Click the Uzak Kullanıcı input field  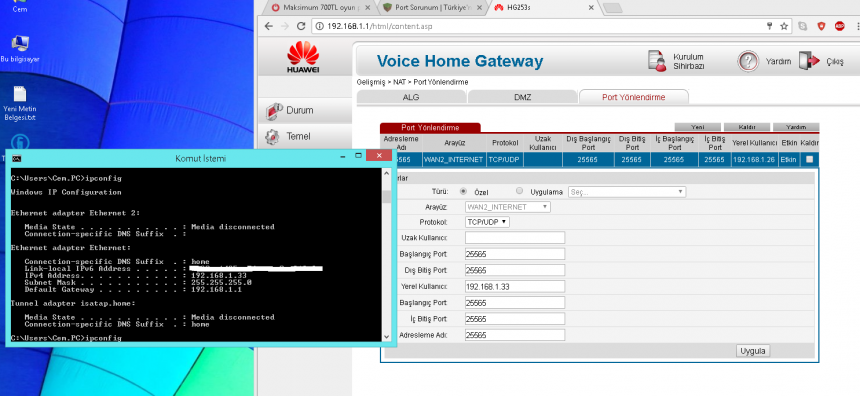click(x=515, y=237)
